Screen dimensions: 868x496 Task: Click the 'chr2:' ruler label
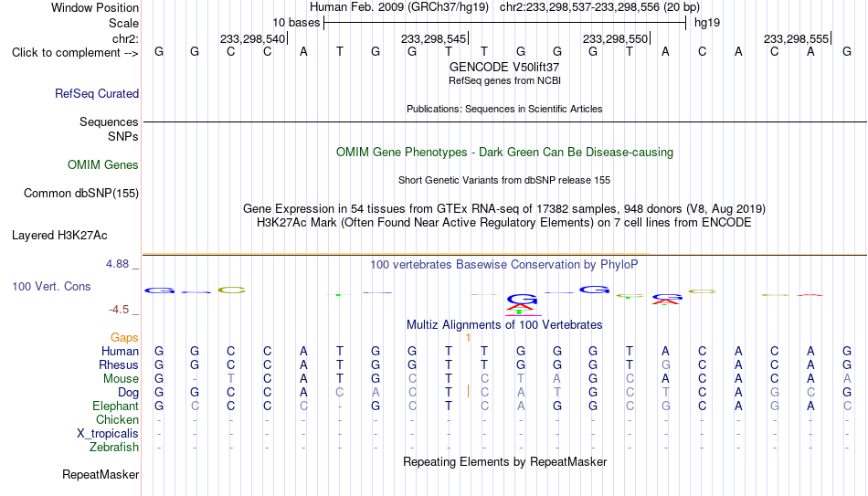coord(125,38)
